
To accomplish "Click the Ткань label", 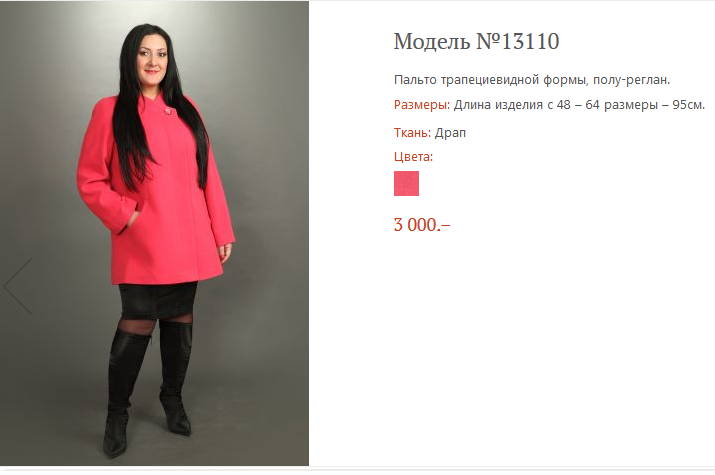I will coord(412,133).
